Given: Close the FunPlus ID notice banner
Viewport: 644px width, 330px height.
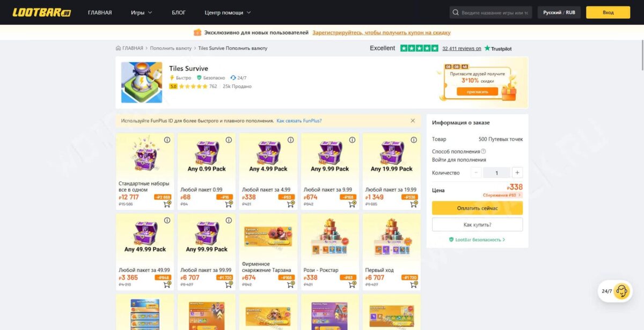Looking at the screenshot, I should [413, 121].
